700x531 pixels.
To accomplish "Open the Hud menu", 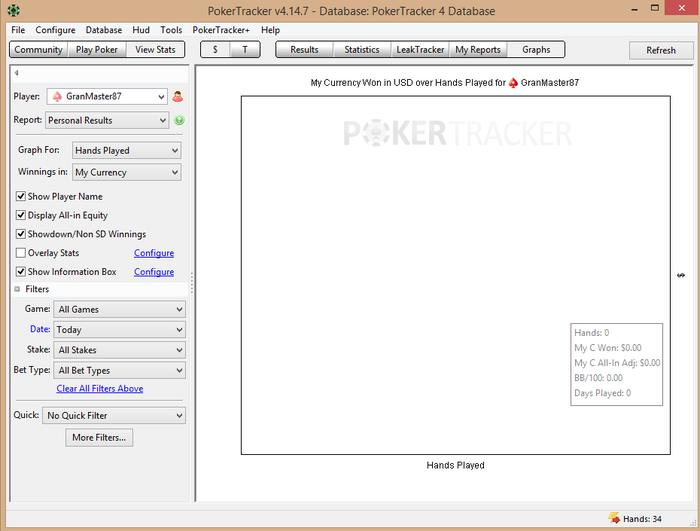I will (x=141, y=30).
